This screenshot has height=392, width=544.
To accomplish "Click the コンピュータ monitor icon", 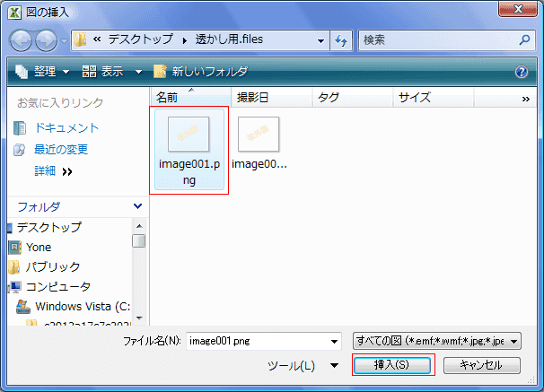I will (15, 287).
